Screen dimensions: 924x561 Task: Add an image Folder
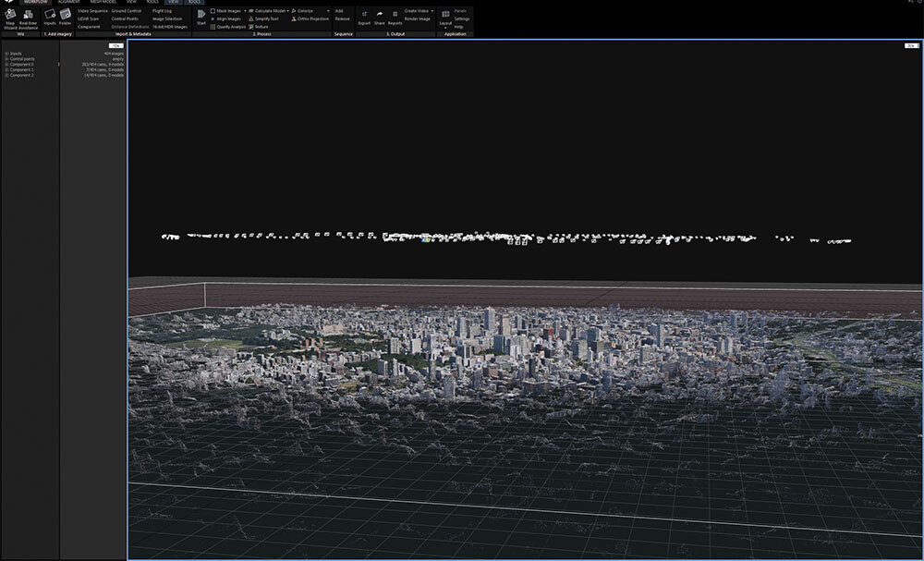pyautogui.click(x=66, y=15)
